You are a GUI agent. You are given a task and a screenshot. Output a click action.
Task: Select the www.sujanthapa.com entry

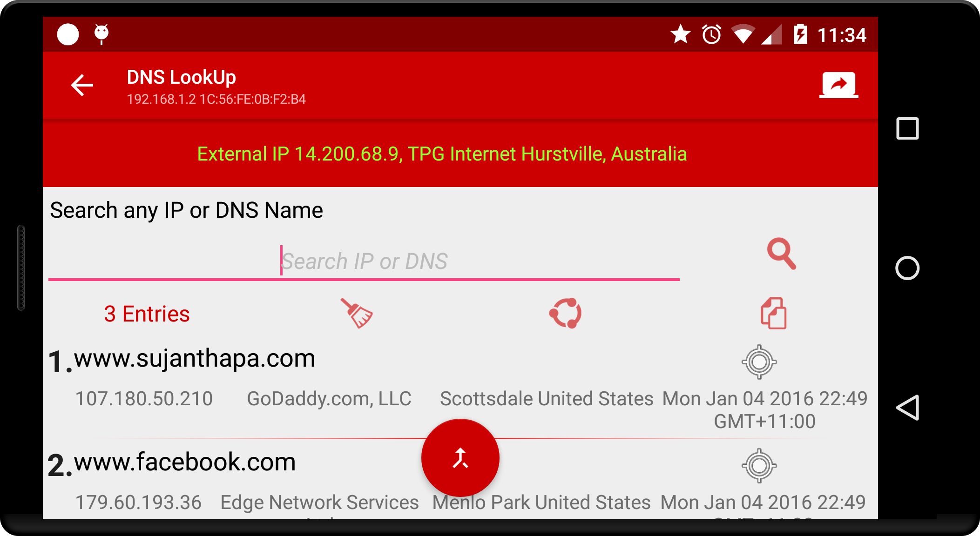[195, 358]
